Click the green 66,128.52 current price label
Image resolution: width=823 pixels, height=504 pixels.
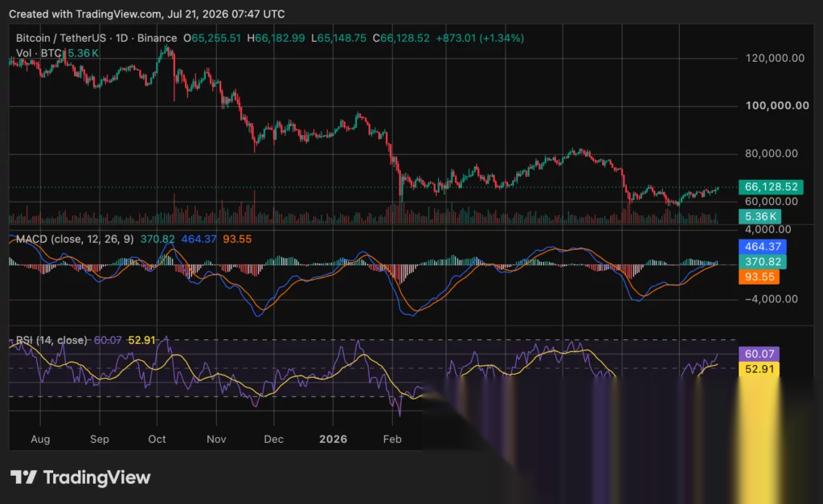coord(771,187)
